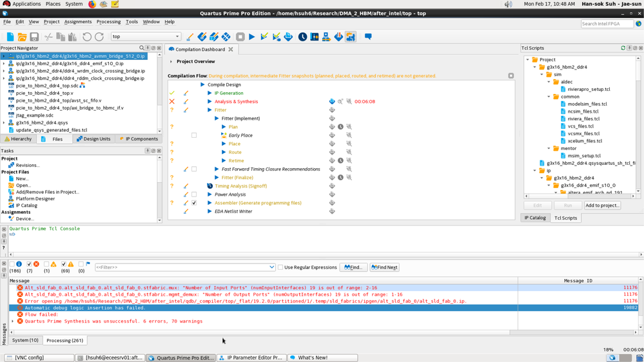644x362 pixels.
Task: Run Analysis & Synthesis via its play arrow
Action: click(210, 102)
